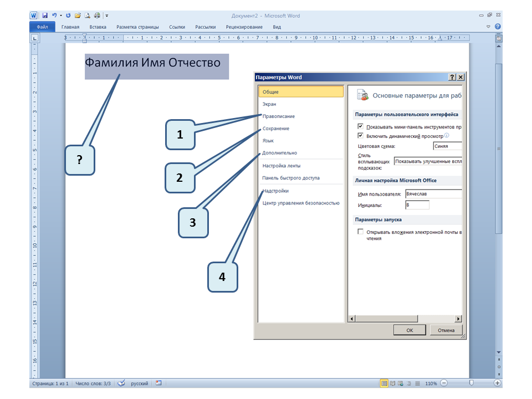Enable open e-mail attachments checkbox
This screenshot has width=532, height=399.
[361, 232]
